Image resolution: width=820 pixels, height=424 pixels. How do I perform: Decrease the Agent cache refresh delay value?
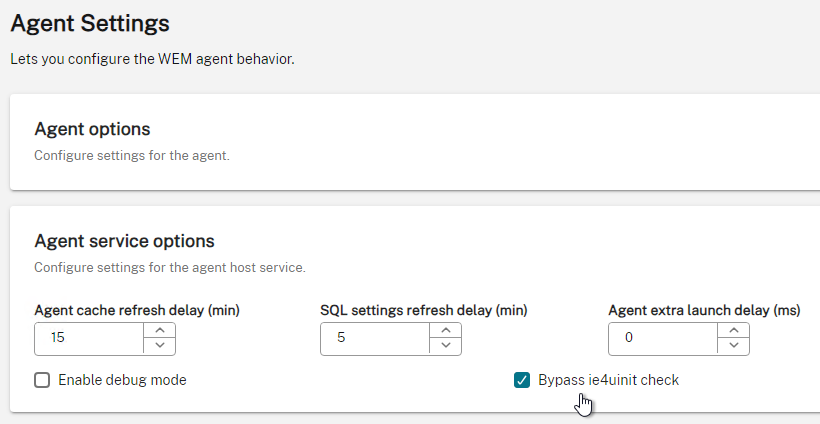160,346
